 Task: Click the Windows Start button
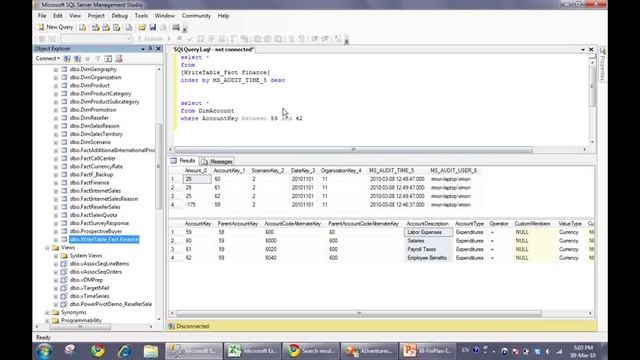point(44,351)
